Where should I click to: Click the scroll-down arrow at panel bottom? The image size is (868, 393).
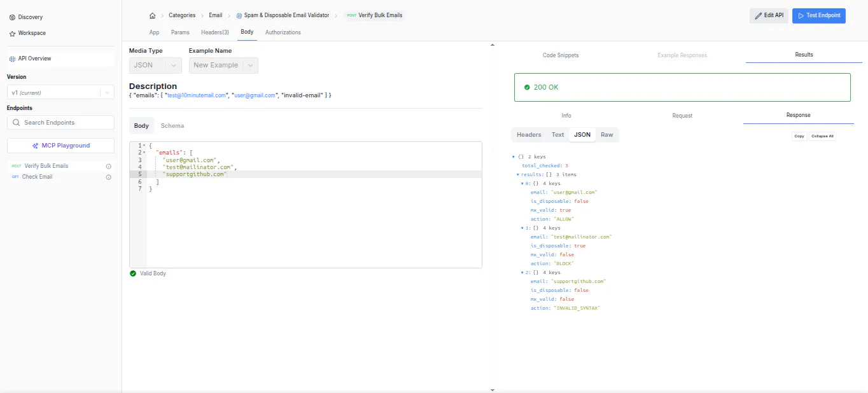pos(492,389)
